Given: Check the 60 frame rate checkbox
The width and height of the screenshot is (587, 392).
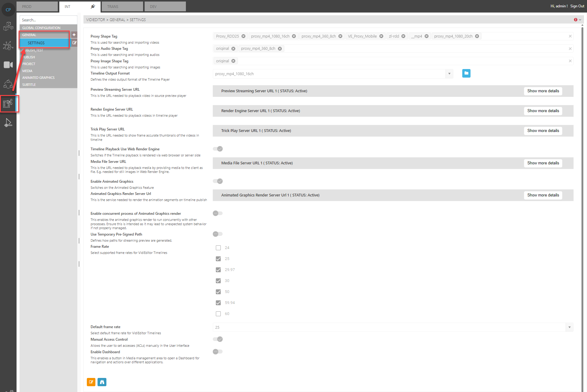Looking at the screenshot, I should tap(218, 313).
